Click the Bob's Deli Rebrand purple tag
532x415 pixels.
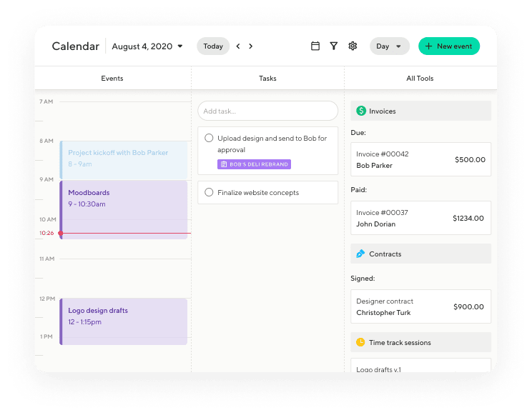tap(254, 164)
